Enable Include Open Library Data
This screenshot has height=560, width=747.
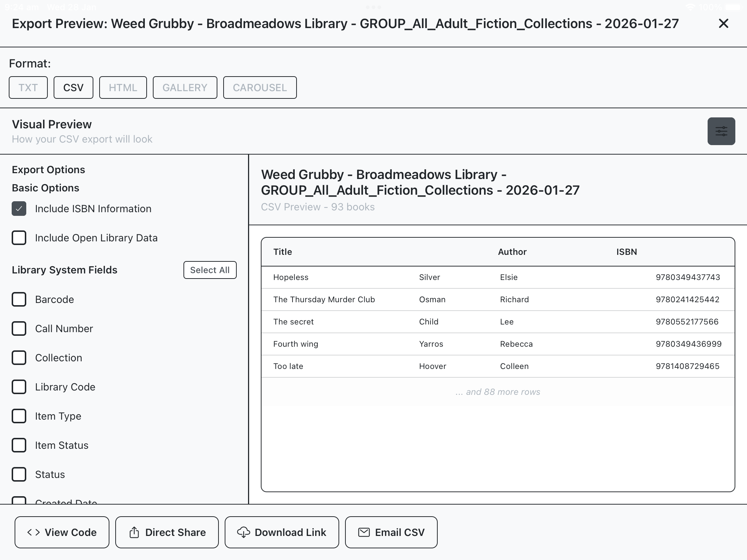click(x=19, y=238)
